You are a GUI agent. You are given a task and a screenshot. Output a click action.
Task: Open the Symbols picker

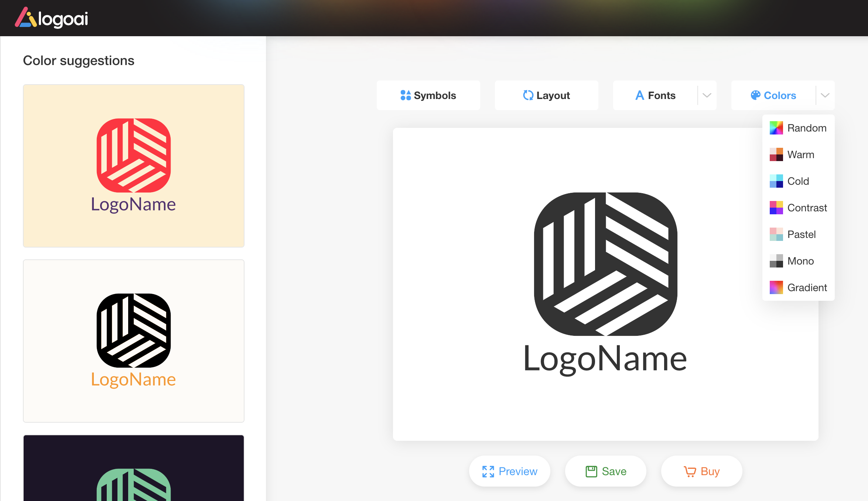[428, 95]
